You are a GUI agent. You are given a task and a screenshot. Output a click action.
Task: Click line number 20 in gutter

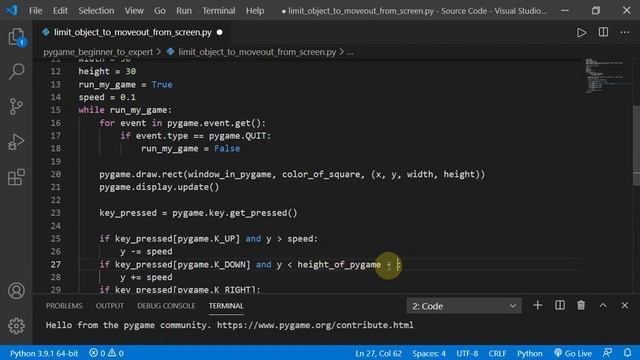(56, 174)
